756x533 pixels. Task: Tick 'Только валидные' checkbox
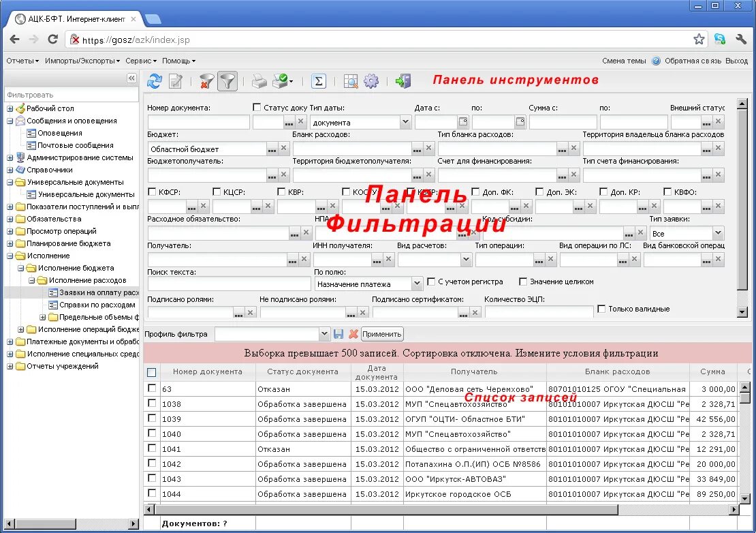tap(601, 309)
